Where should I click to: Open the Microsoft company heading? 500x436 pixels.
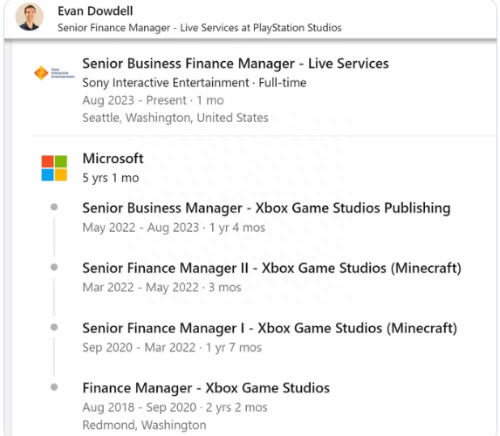(113, 158)
